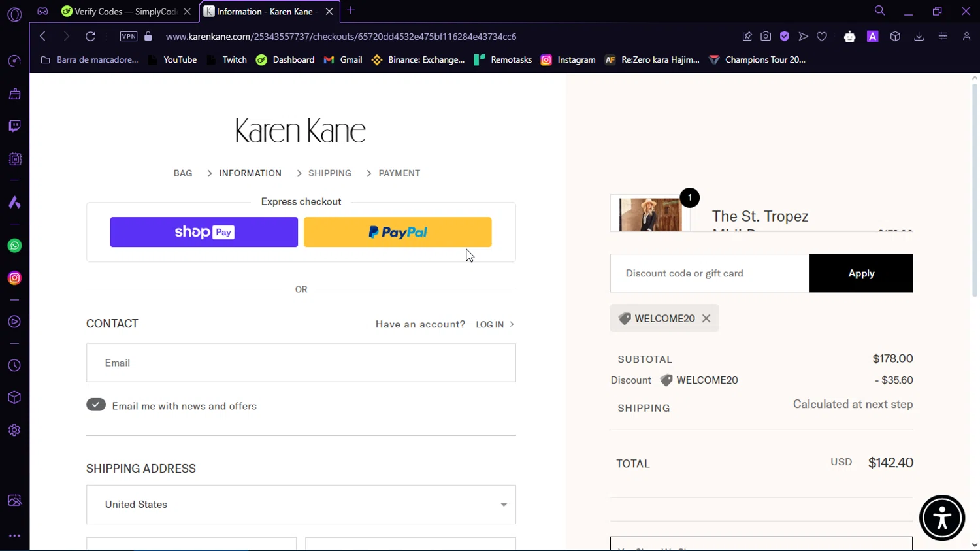Open Speed Dial in sidebar
The height and width of the screenshot is (551, 980).
click(14, 61)
